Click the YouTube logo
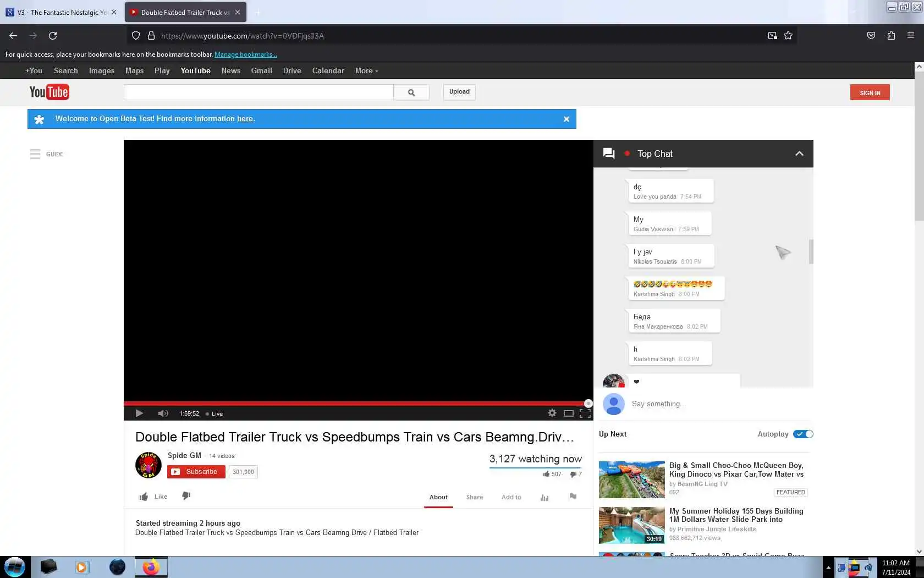Viewport: 924px width, 578px height. (49, 92)
